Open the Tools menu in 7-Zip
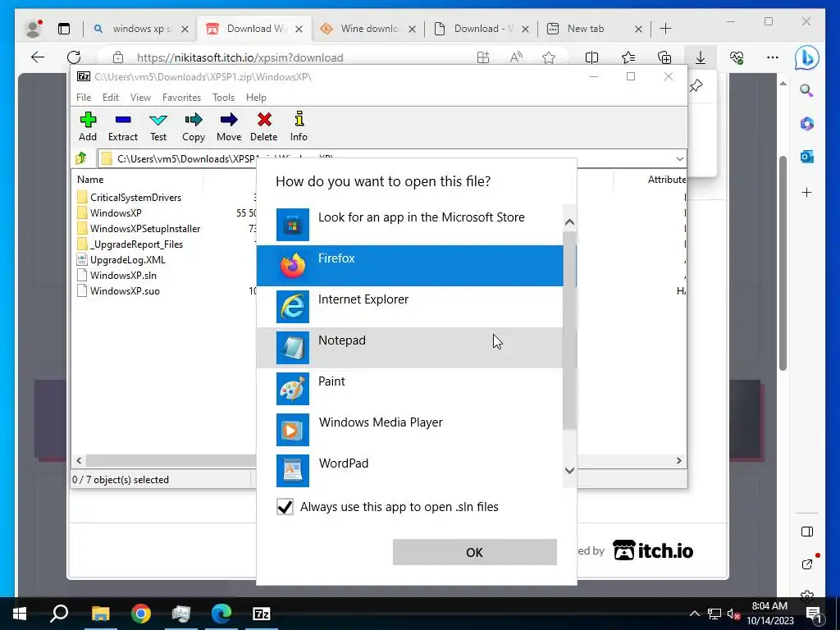Image resolution: width=840 pixels, height=630 pixels. 223,98
